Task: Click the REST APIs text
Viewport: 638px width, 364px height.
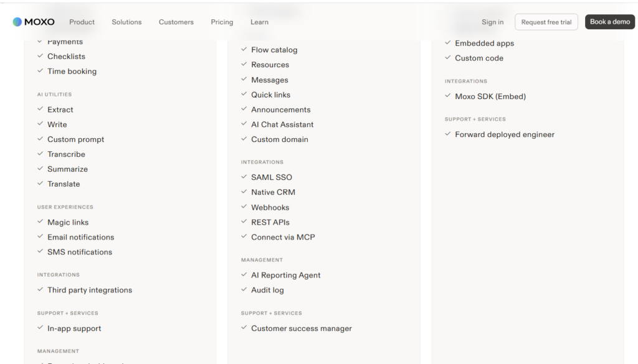Action: (x=270, y=222)
